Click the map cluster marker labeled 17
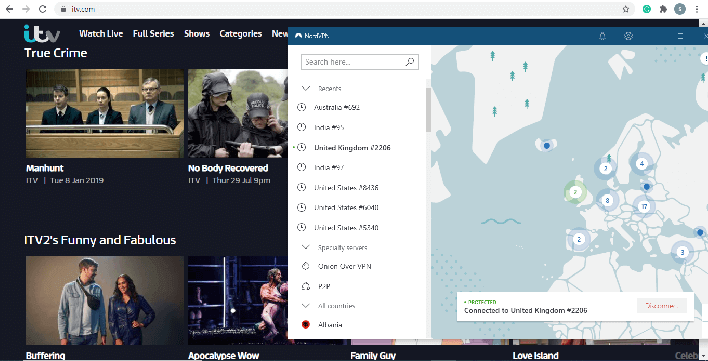708x361 pixels. coord(644,207)
